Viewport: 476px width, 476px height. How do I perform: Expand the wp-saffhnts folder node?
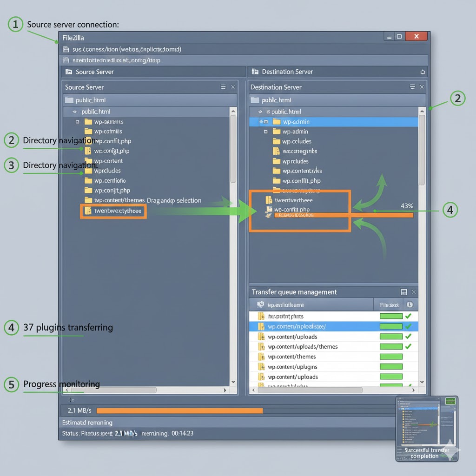pos(78,122)
